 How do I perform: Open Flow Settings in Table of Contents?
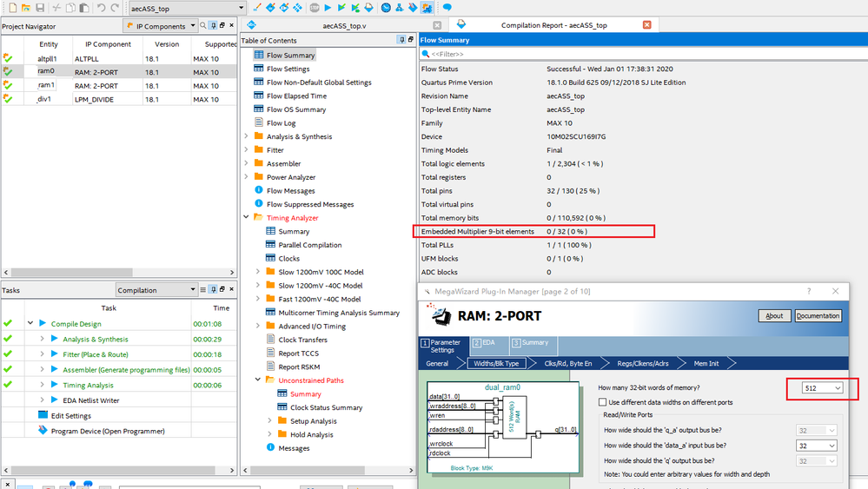tap(288, 69)
